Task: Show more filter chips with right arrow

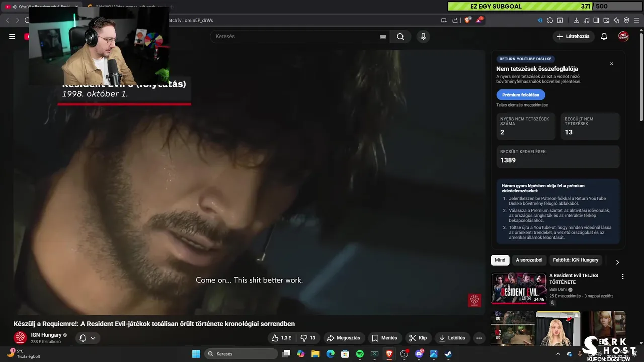Action: (x=617, y=262)
